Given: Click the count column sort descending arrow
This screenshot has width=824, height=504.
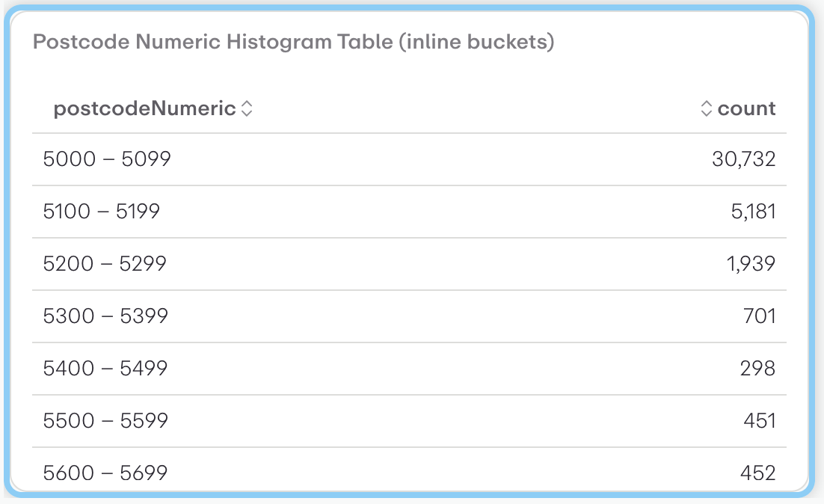Looking at the screenshot, I should pyautogui.click(x=706, y=113).
